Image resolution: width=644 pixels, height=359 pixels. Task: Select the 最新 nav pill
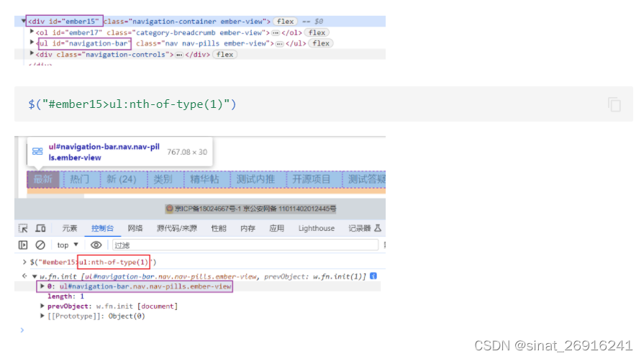coord(43,180)
